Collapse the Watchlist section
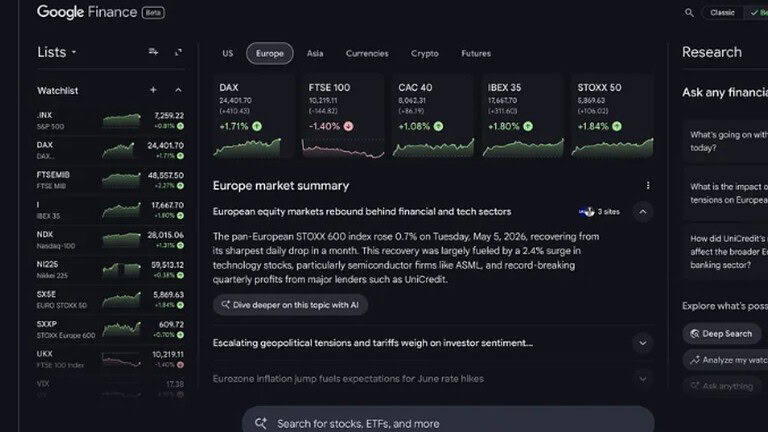The height and width of the screenshot is (432, 768). coord(178,90)
